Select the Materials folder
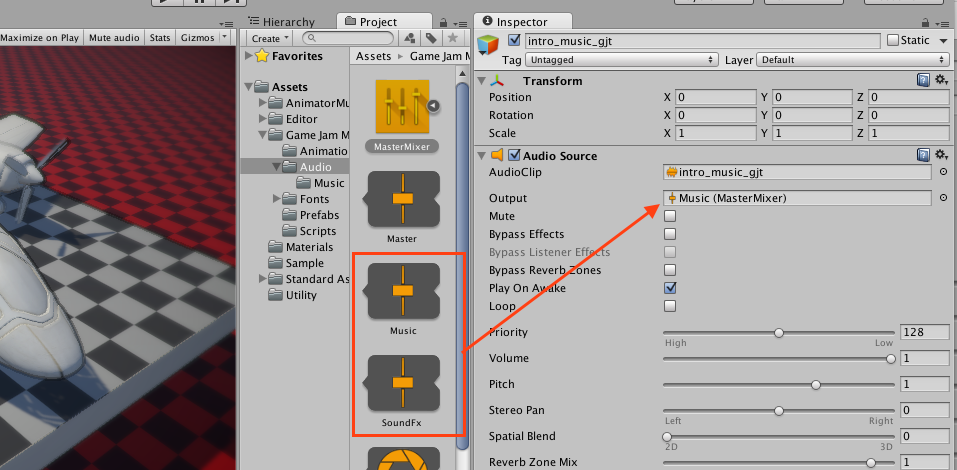 tap(302, 247)
